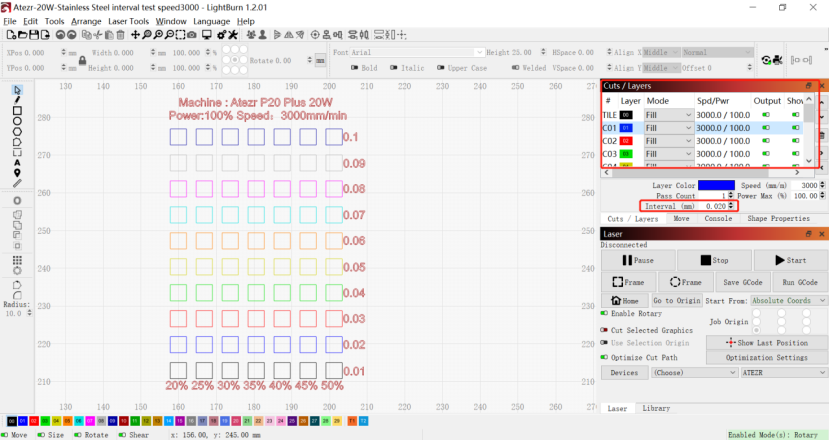Open Mode dropdown for C03 layer
The width and height of the screenshot is (830, 440).
pyautogui.click(x=669, y=154)
